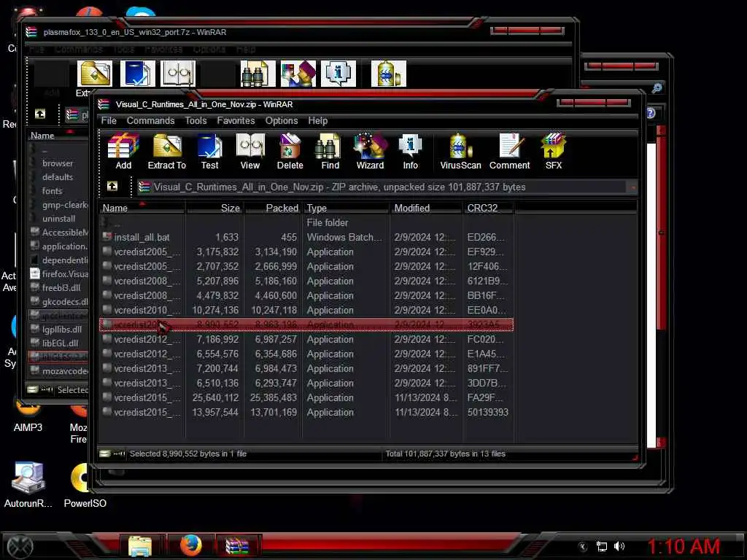Sort the list by the Packed column
This screenshot has height=560, width=747.
click(273, 208)
